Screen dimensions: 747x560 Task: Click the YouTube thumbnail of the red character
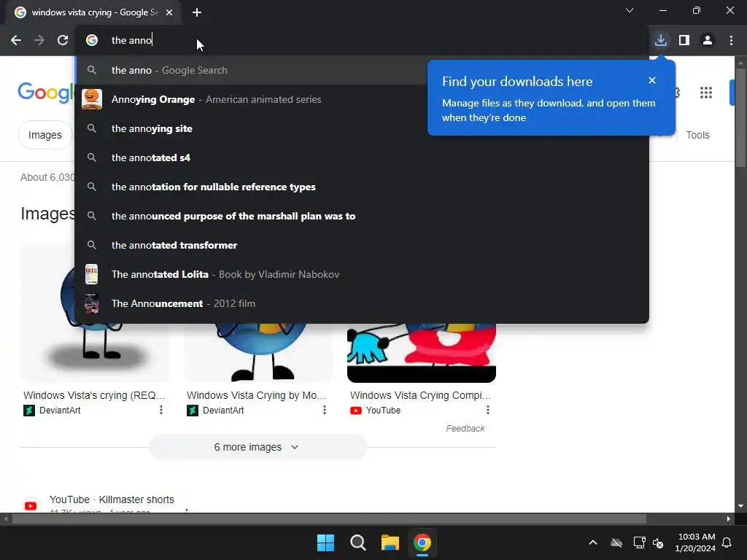point(422,353)
